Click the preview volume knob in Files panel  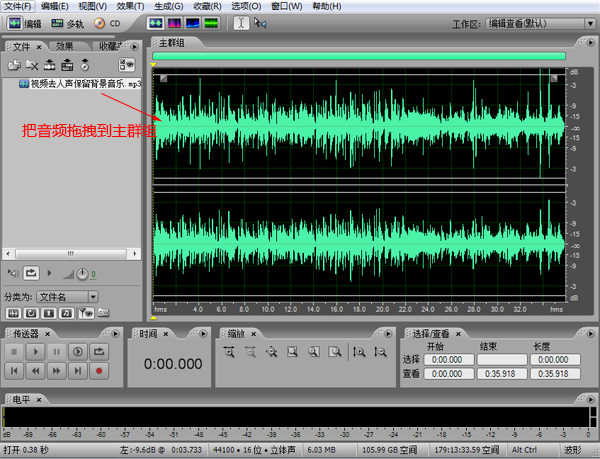(x=82, y=274)
